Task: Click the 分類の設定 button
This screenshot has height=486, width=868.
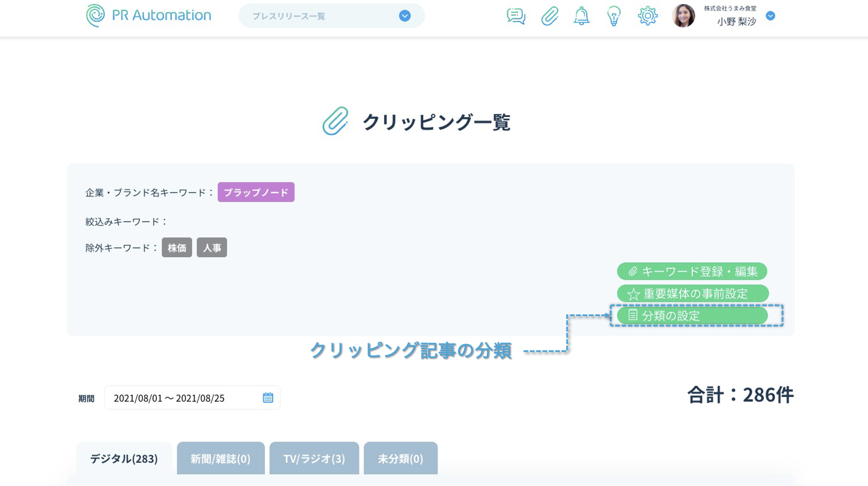Action: click(692, 315)
